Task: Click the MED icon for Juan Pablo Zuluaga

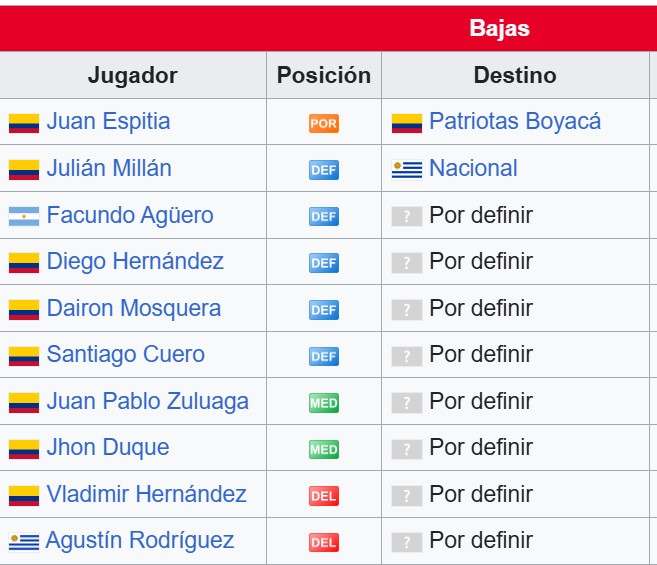Action: (324, 403)
